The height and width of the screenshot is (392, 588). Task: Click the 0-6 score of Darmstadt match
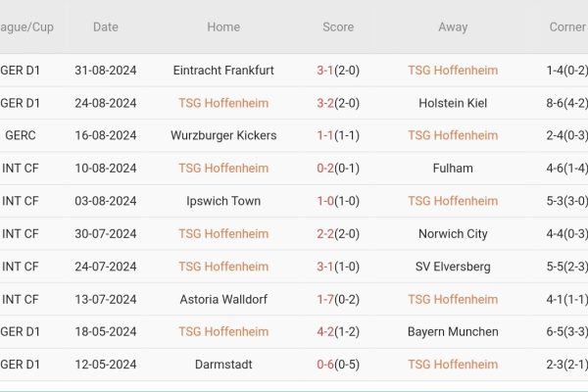click(x=326, y=365)
